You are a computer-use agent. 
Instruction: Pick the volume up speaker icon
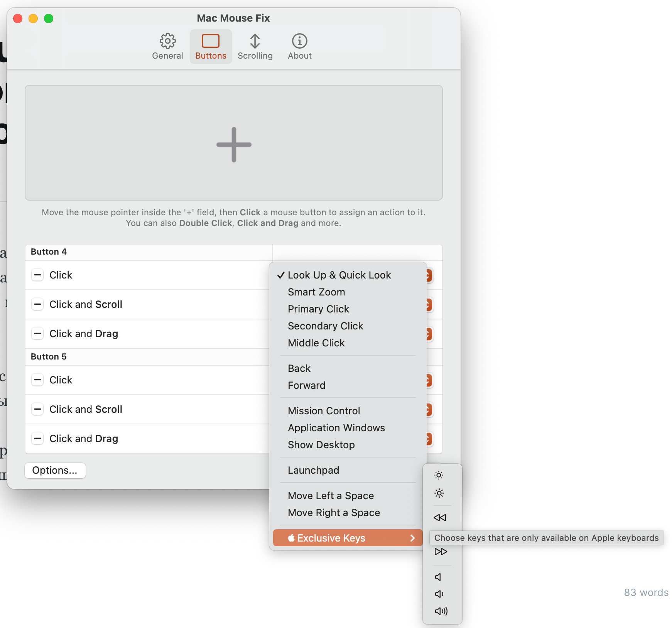click(441, 611)
